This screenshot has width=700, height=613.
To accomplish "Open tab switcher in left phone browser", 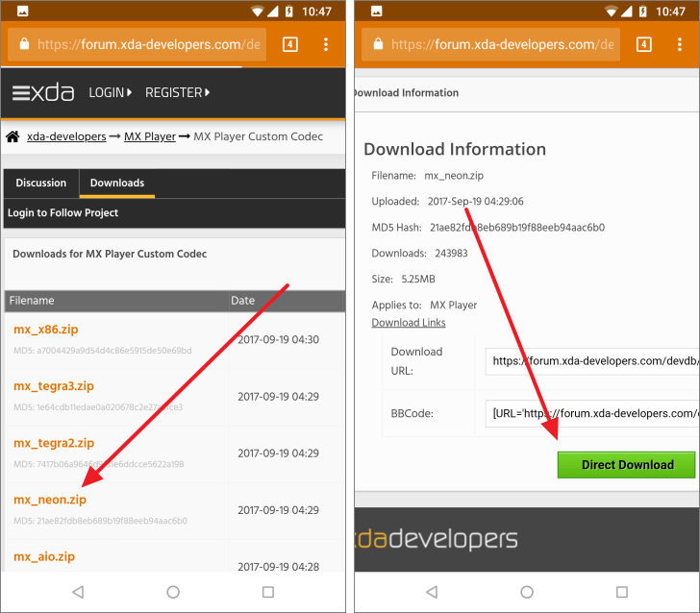I will tap(290, 44).
